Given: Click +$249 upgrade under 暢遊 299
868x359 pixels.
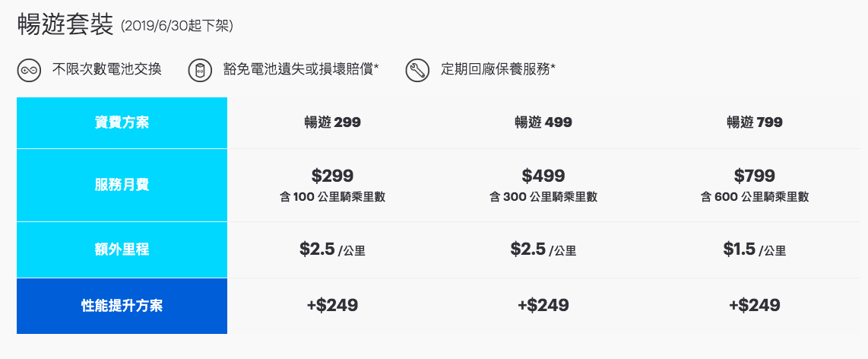Looking at the screenshot, I should [332, 305].
